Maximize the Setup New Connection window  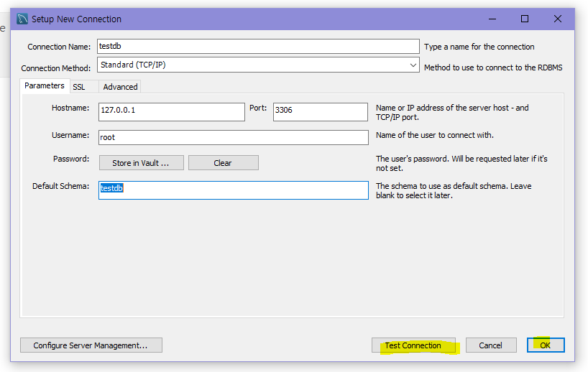[x=525, y=19]
